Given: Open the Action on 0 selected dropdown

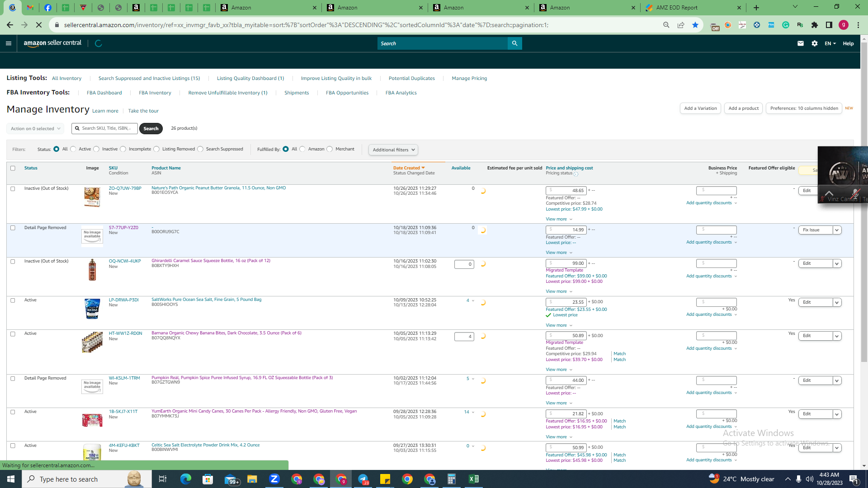Looking at the screenshot, I should click(x=35, y=129).
